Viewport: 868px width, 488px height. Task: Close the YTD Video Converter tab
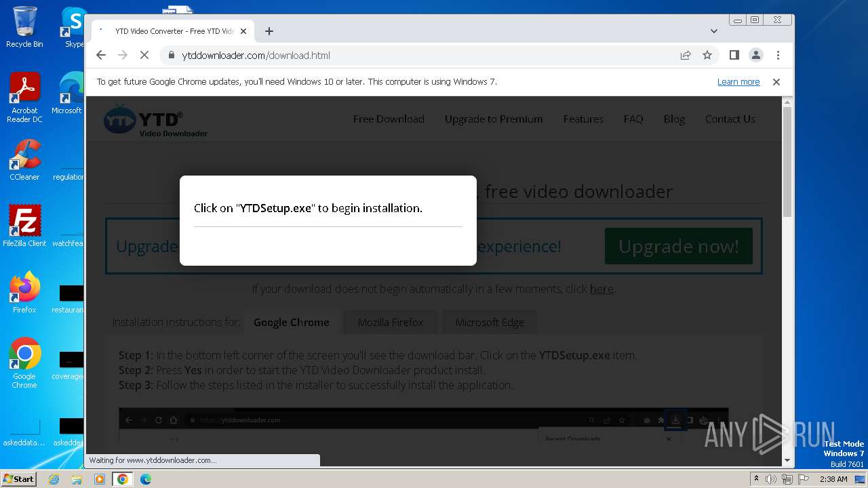(x=243, y=31)
